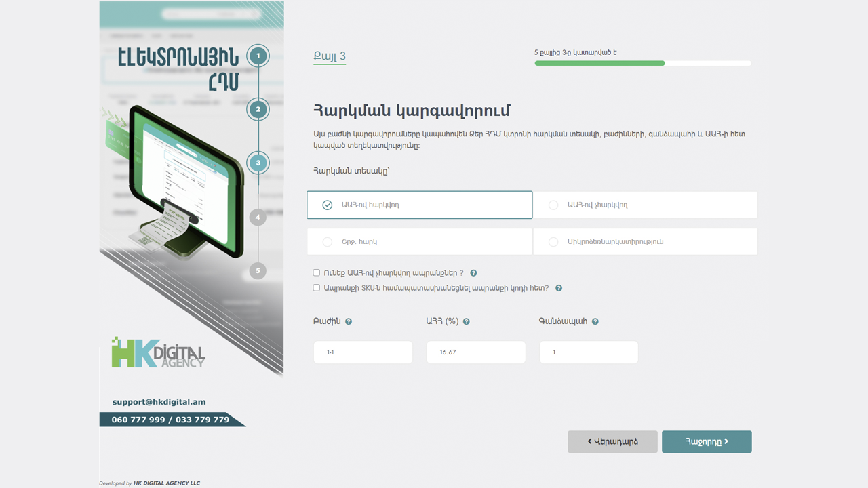Click the Հարկման կարգավորում title
The height and width of the screenshot is (488, 868).
click(412, 110)
